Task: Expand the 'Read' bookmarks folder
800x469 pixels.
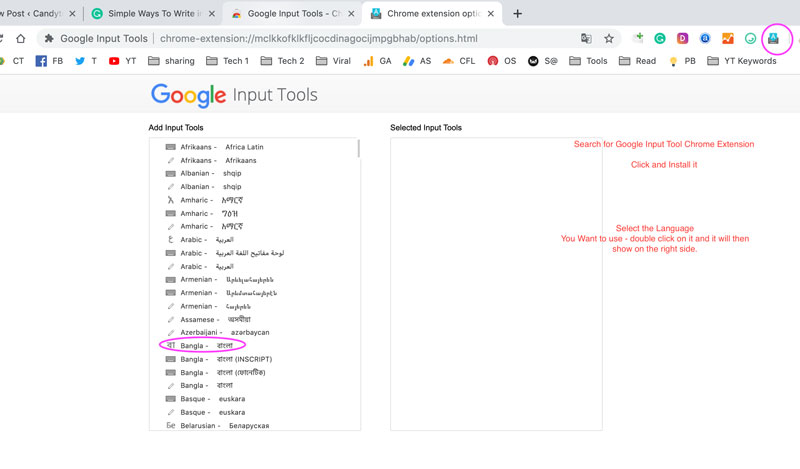Action: 637,61
